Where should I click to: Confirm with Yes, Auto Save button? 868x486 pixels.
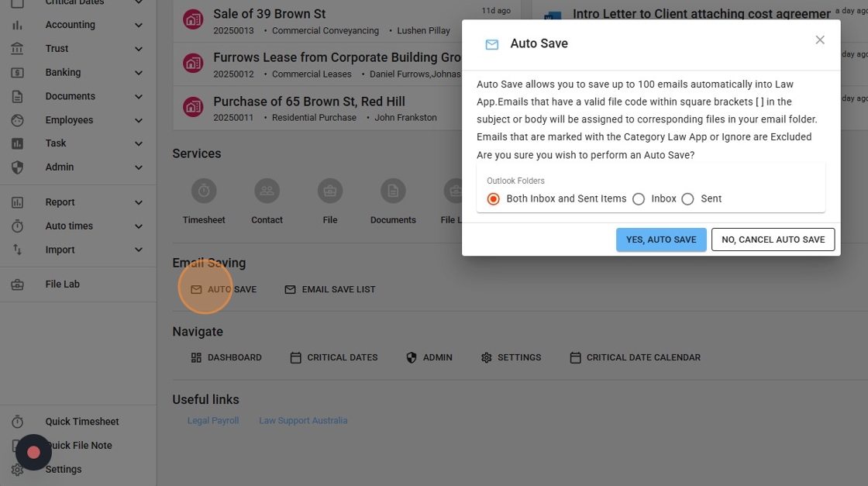661,240
